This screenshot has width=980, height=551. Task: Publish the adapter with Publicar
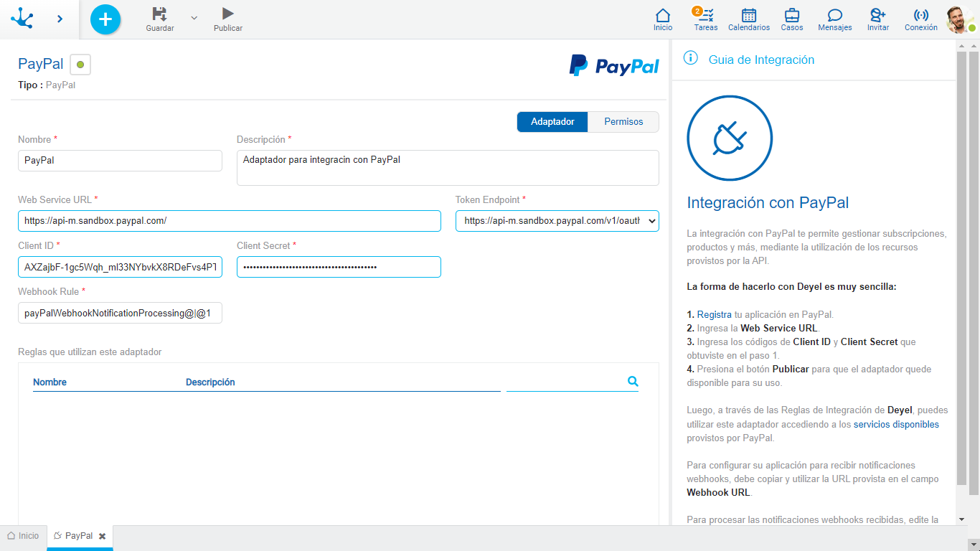228,19
